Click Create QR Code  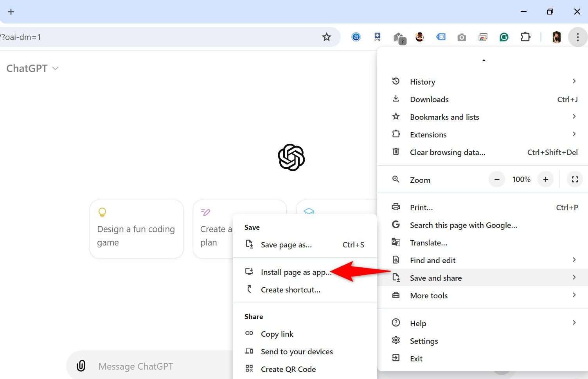pyautogui.click(x=288, y=369)
